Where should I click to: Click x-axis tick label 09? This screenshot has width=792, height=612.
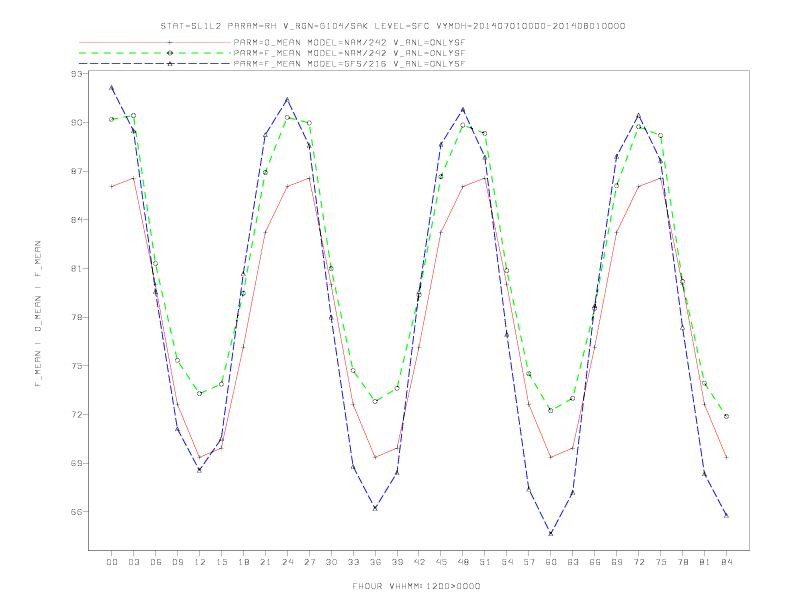coord(177,562)
